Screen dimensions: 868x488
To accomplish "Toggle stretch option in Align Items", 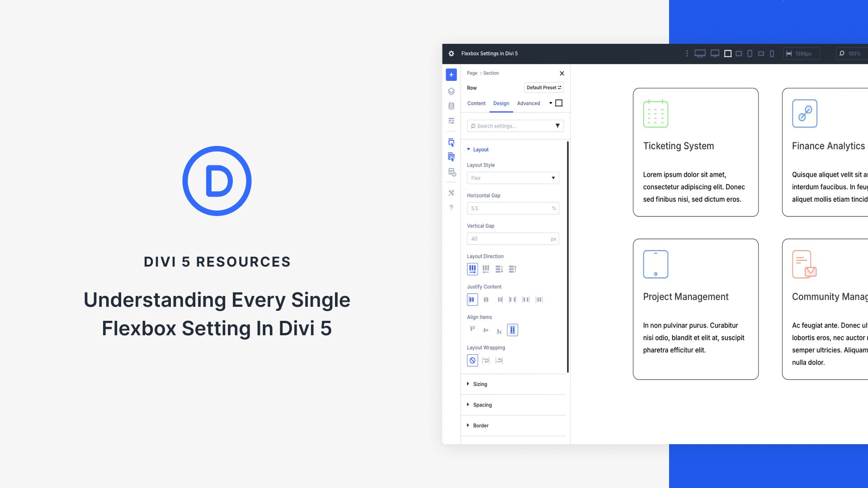I will 512,330.
